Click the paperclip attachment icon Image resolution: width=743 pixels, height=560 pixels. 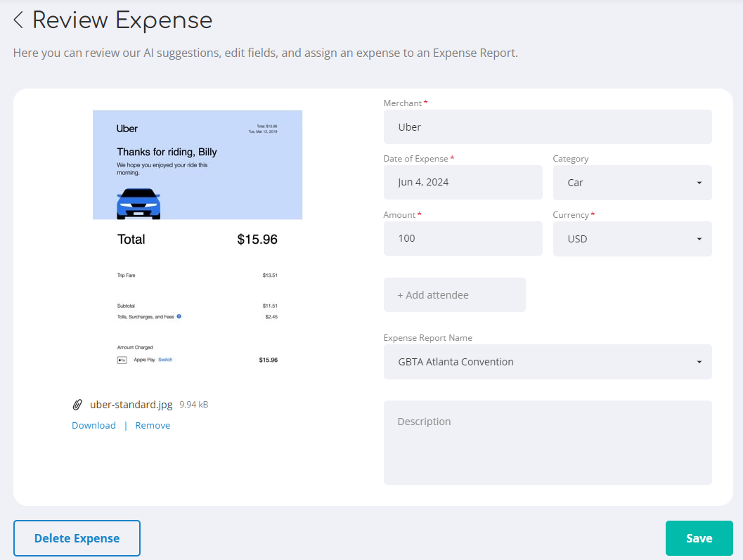pos(77,404)
